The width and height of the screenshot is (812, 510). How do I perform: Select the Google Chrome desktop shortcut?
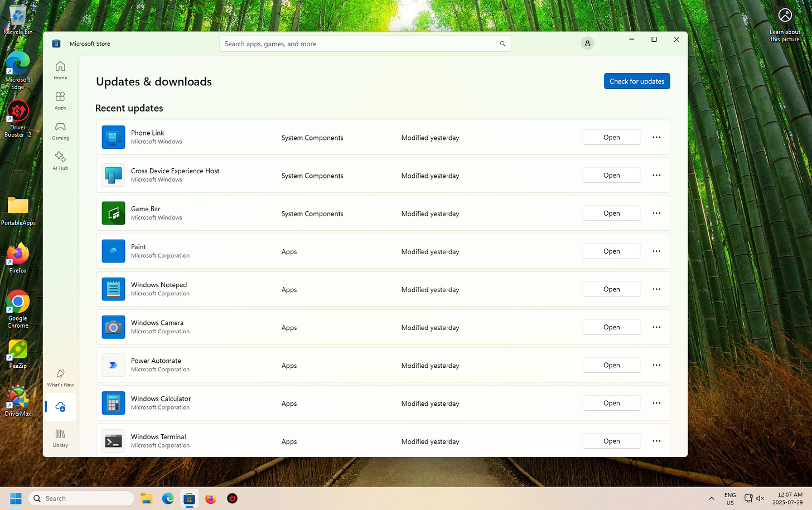(18, 309)
